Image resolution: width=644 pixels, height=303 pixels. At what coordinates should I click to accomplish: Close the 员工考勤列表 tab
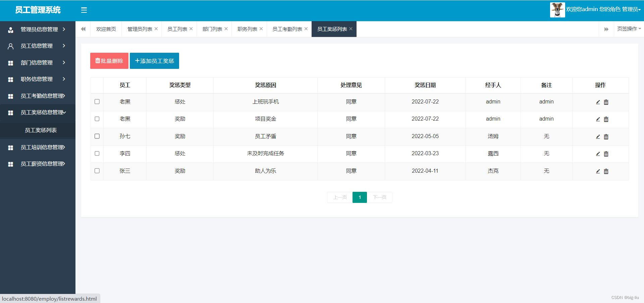pyautogui.click(x=306, y=29)
